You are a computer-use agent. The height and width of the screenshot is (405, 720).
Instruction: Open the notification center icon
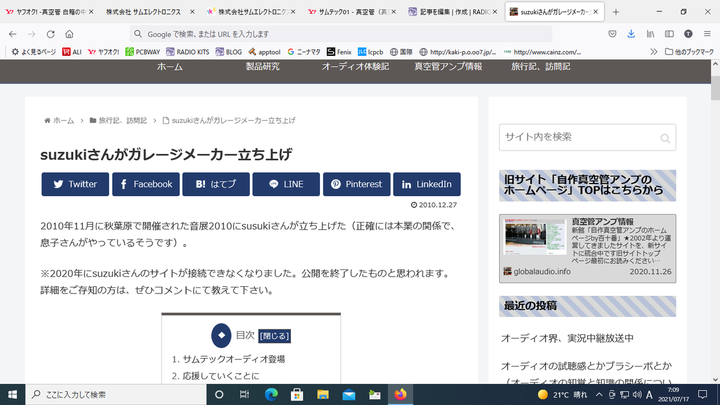[703, 394]
